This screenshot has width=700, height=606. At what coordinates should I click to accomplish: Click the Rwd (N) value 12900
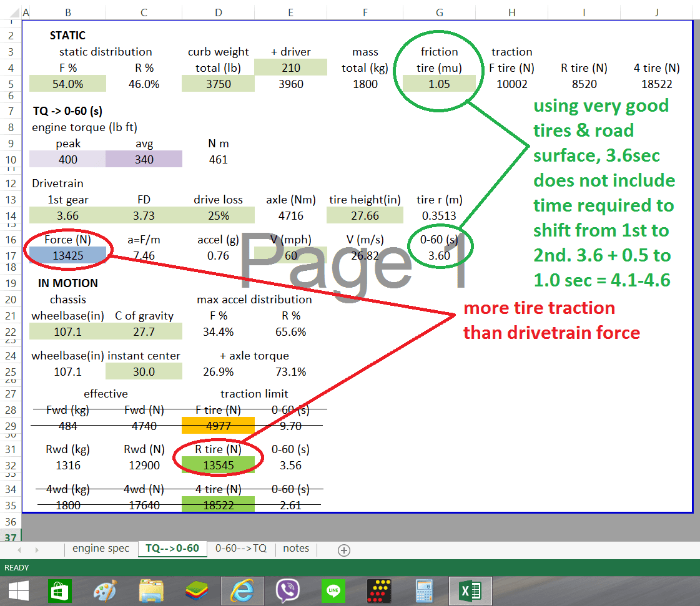pyautogui.click(x=144, y=466)
